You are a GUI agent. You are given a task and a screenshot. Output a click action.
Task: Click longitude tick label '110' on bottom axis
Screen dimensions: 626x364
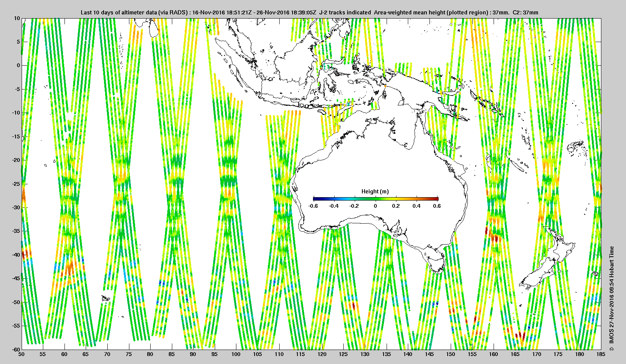click(x=279, y=354)
